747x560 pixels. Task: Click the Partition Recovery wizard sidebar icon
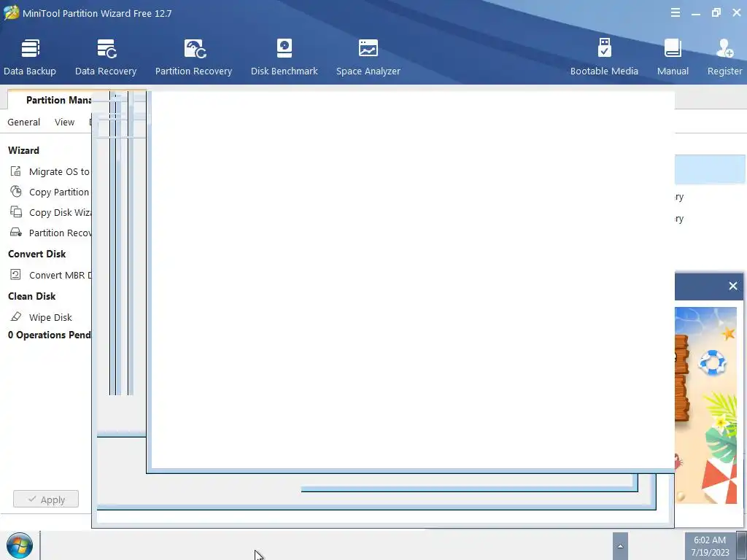(16, 233)
